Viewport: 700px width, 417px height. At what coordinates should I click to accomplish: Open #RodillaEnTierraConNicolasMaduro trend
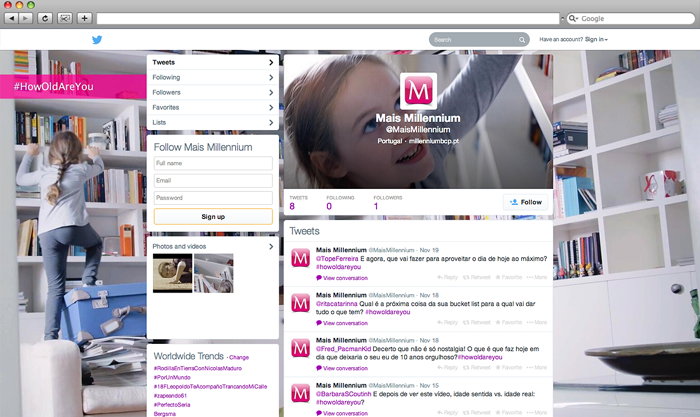point(198,368)
